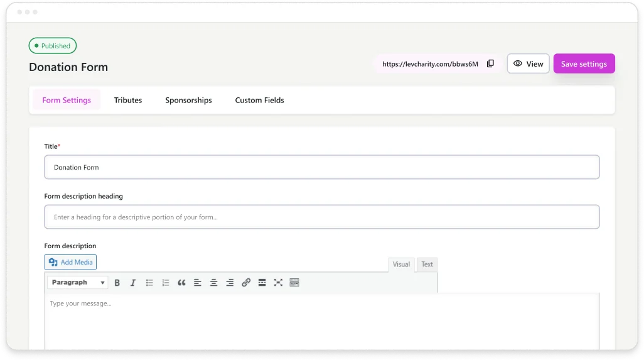
Task: Switch the editor to Text mode
Action: coord(427,265)
